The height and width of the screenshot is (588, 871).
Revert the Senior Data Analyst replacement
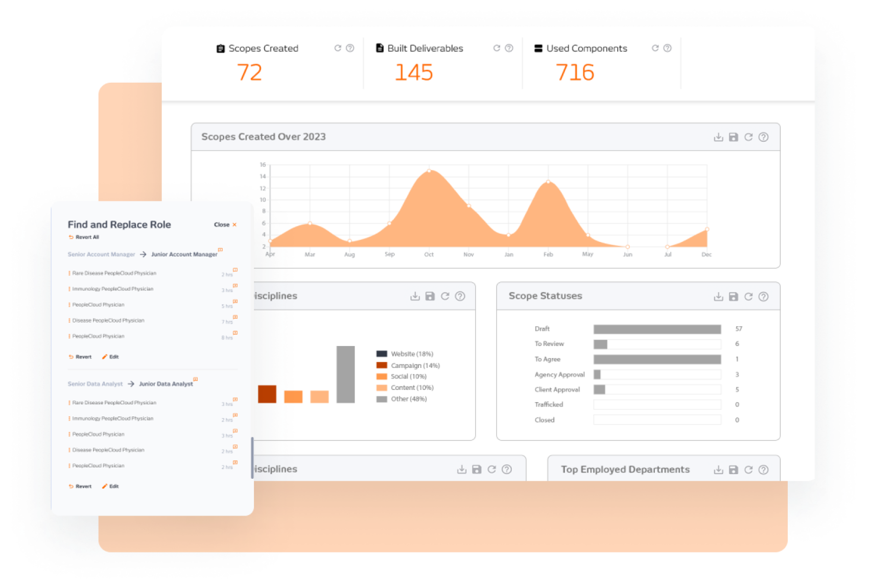82,486
